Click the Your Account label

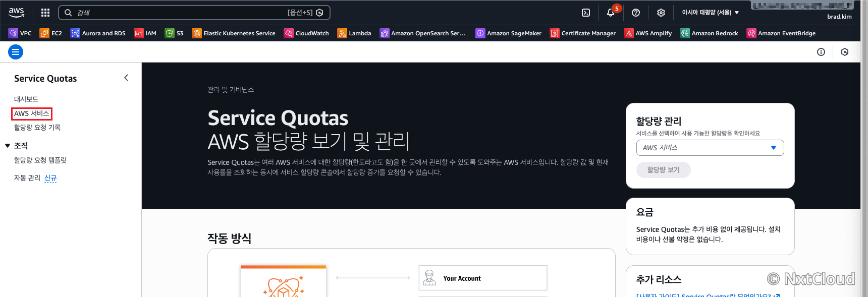pyautogui.click(x=462, y=278)
